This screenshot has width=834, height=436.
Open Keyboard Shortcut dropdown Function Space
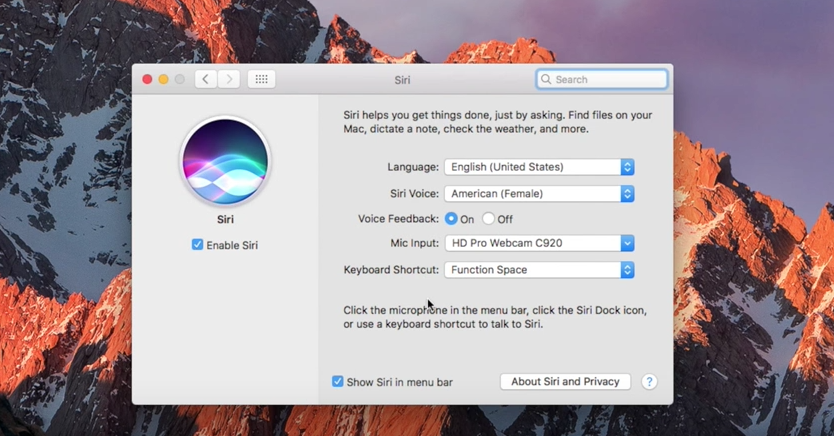click(x=539, y=270)
